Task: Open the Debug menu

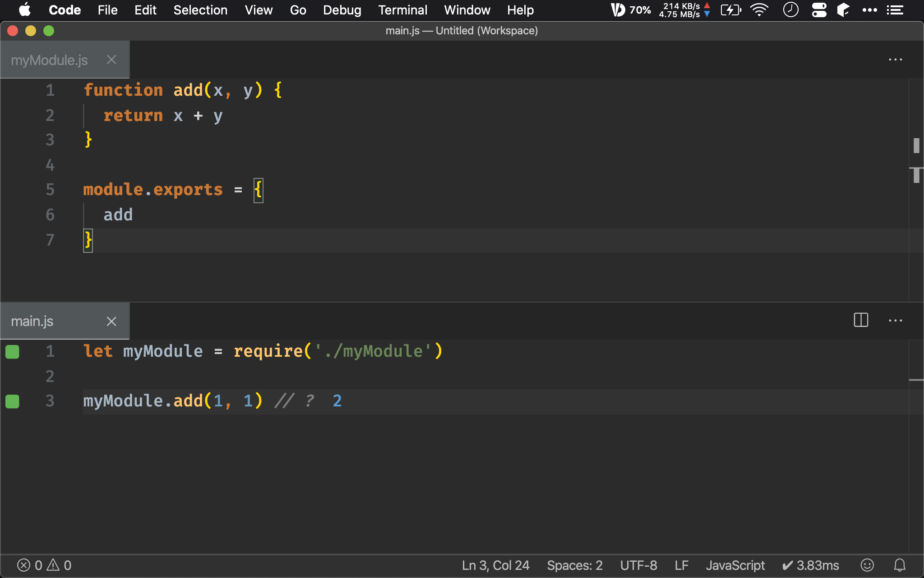Action: click(342, 10)
